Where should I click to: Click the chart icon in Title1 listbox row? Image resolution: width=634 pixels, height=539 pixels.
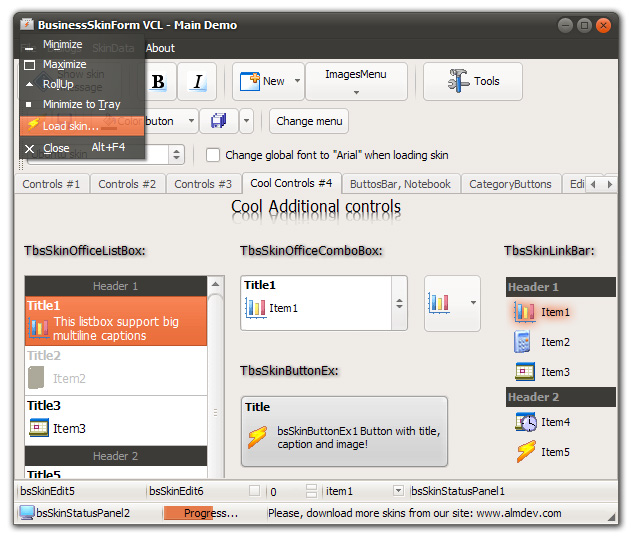pos(38,327)
